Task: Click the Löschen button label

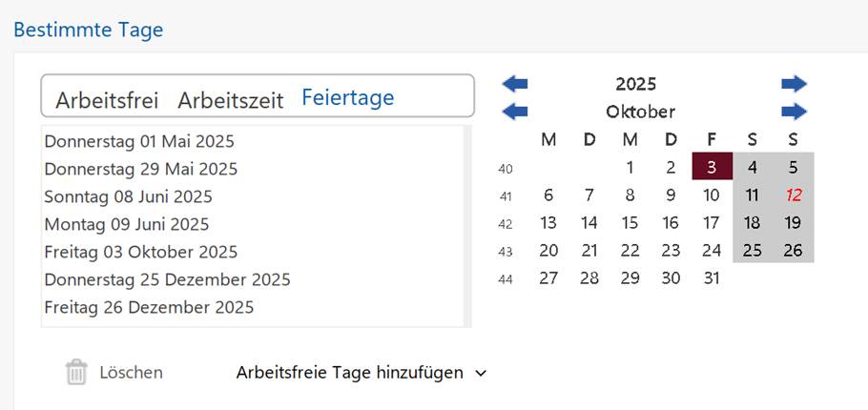Action: click(x=131, y=373)
